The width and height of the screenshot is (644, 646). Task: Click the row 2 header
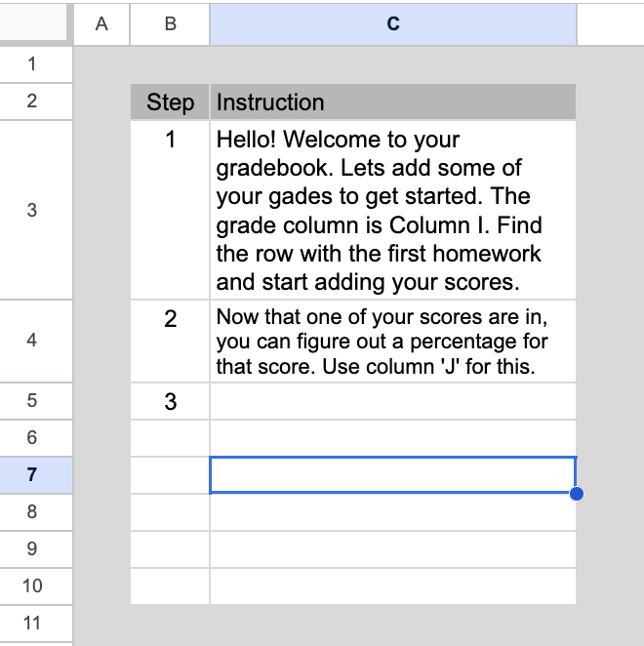coord(32,101)
